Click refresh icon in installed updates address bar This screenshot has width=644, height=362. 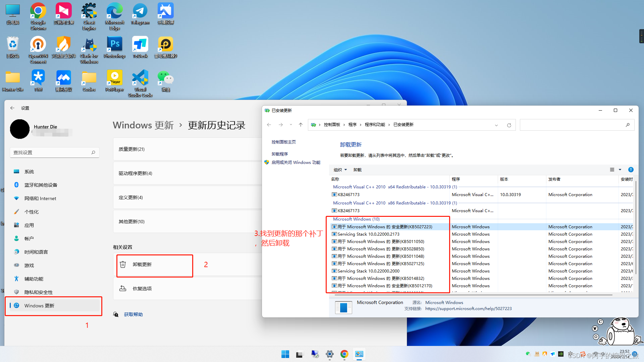tap(509, 125)
